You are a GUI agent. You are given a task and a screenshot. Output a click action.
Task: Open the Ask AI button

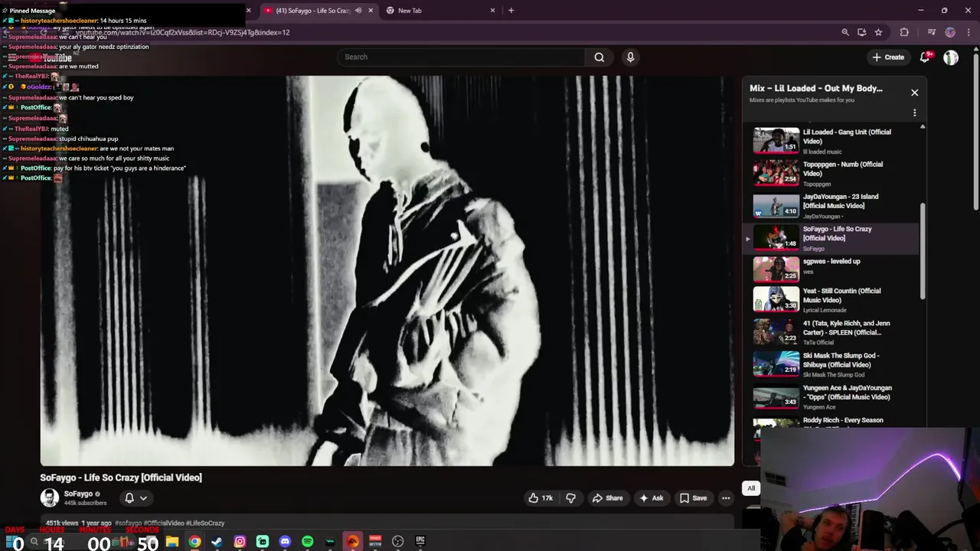[651, 498]
